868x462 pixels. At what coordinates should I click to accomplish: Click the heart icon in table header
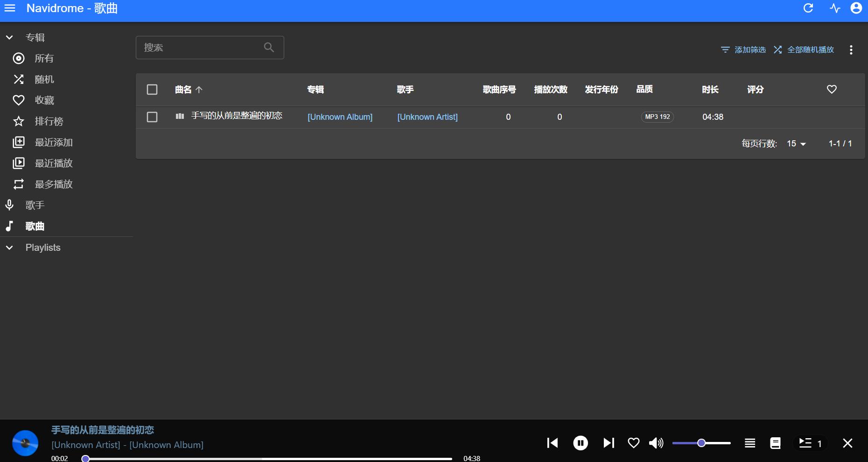tap(832, 89)
